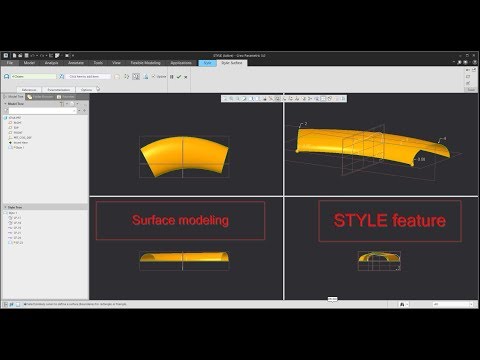Switch to the Favorites navigator tab
Screen dimensions: 480x360
[x=66, y=96]
